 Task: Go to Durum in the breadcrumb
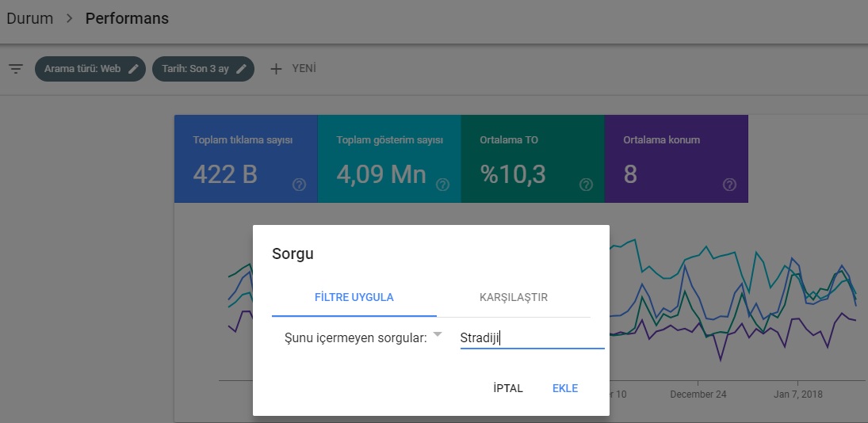30,18
